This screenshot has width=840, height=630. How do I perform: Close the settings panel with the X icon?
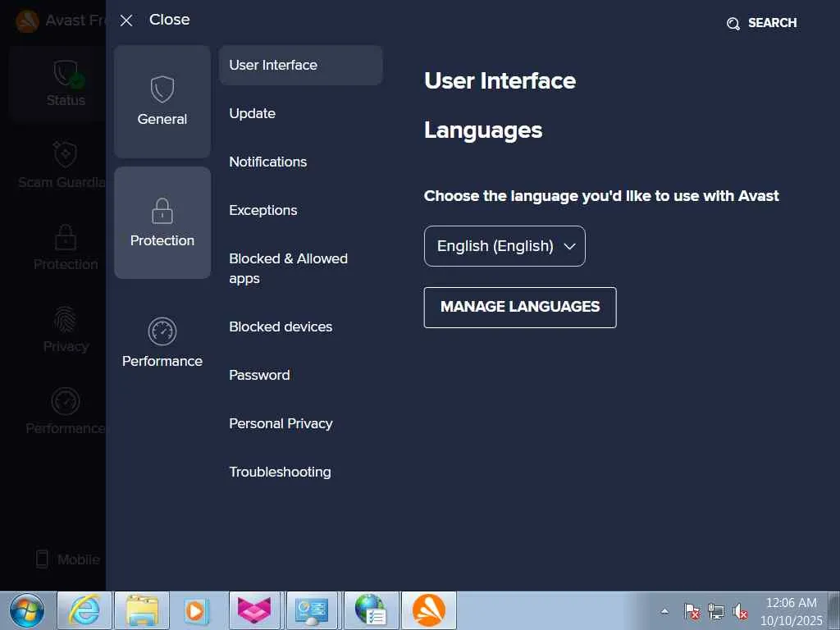click(126, 21)
